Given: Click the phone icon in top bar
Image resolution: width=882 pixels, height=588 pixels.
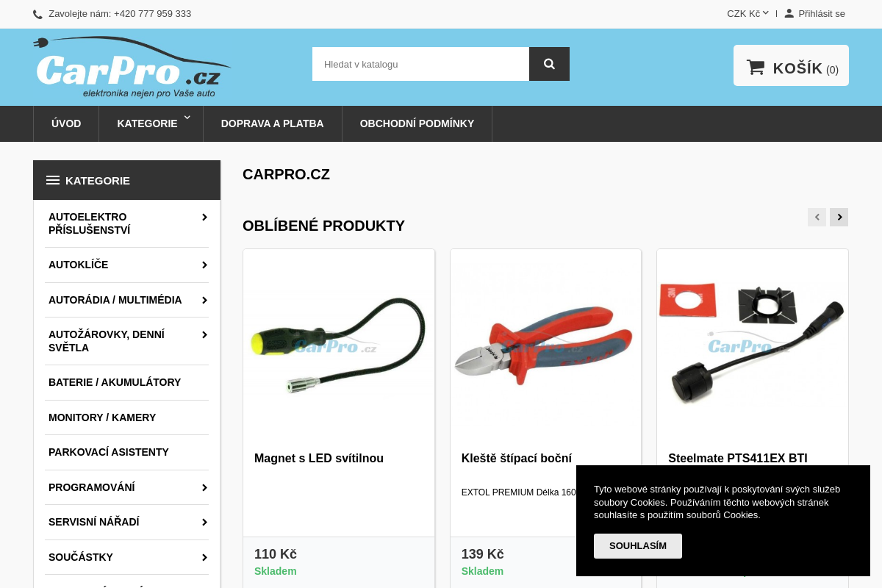Looking at the screenshot, I should click(x=37, y=14).
